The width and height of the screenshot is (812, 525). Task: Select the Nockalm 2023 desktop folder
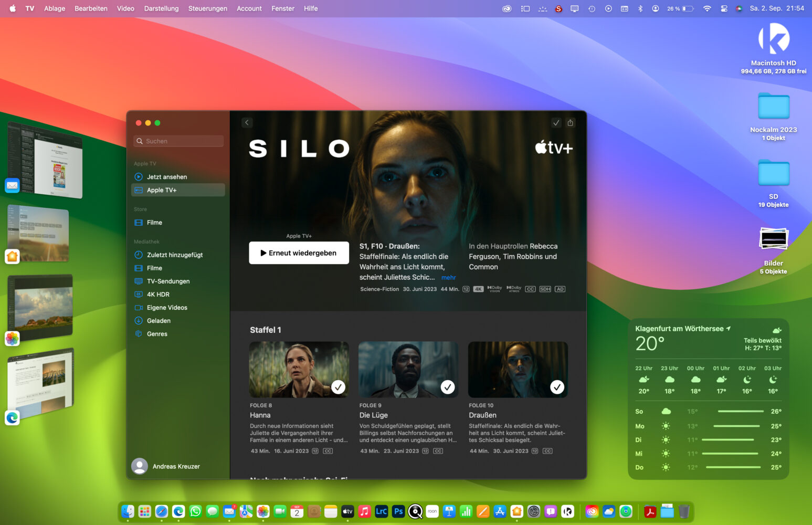tap(774, 107)
